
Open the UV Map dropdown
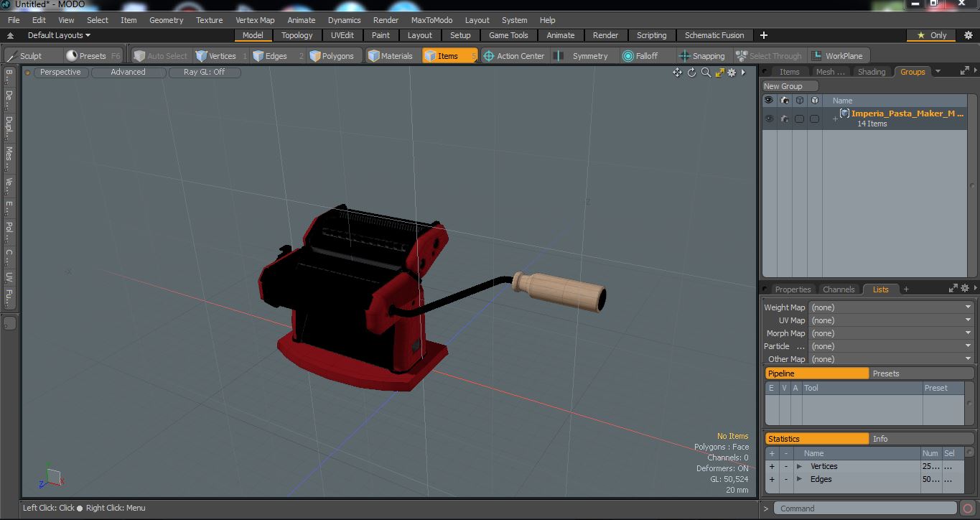(891, 320)
